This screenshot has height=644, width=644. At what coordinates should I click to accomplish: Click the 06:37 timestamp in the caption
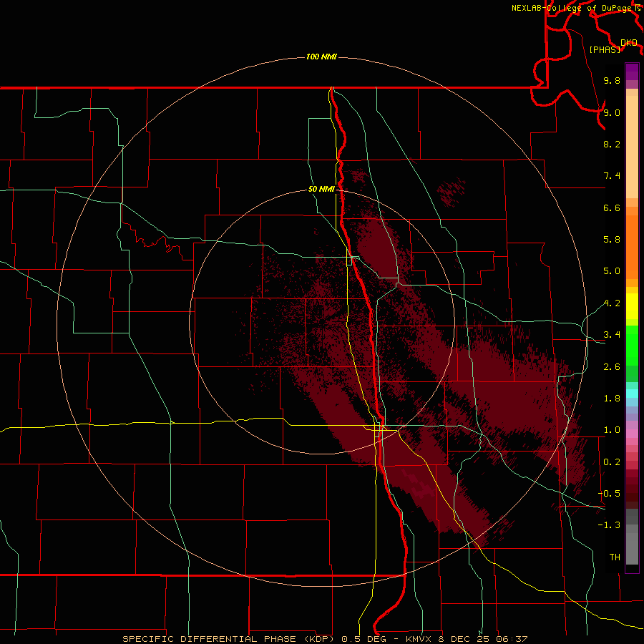point(512,639)
